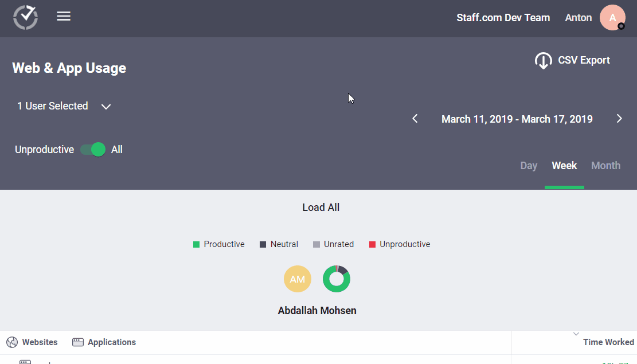The width and height of the screenshot is (637, 364).
Task: Click the CSV Export download icon
Action: point(543,60)
